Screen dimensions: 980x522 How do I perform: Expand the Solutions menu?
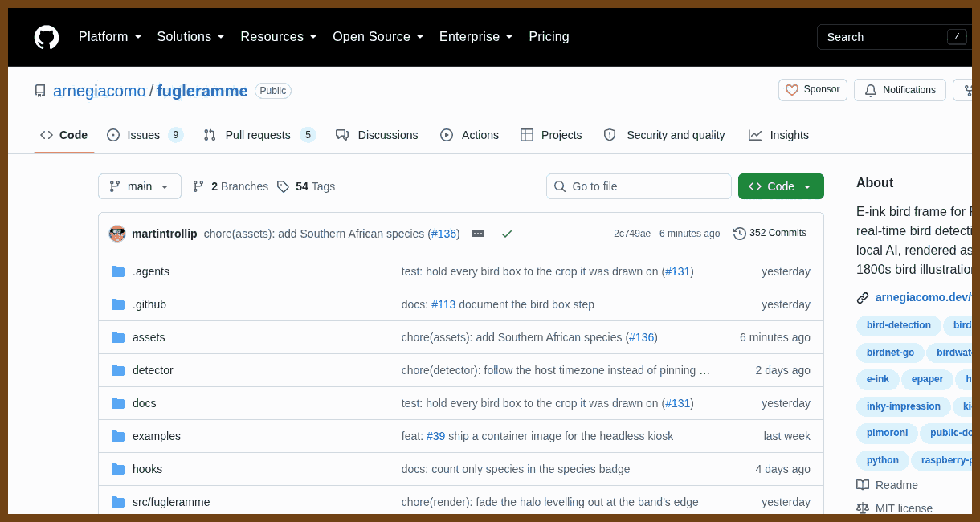tap(191, 37)
